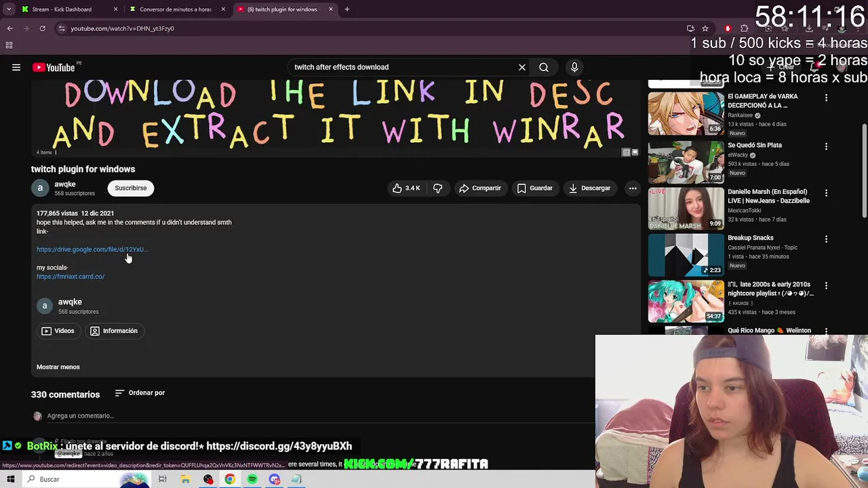Switch to Chrome on the taskbar

230,479
